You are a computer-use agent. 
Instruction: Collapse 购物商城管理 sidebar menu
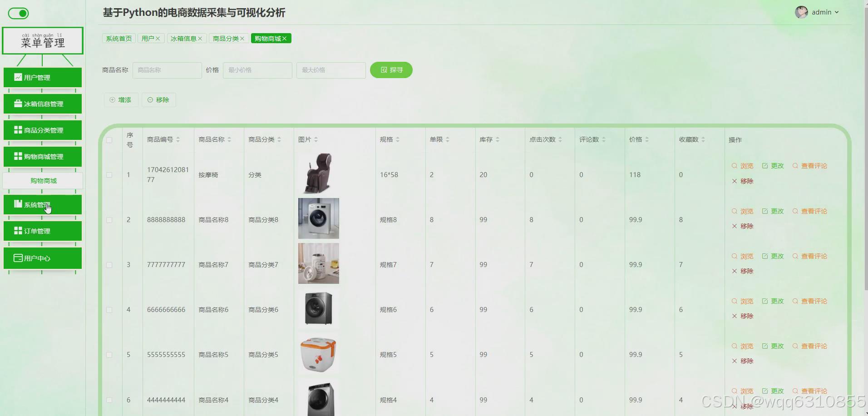click(x=43, y=157)
